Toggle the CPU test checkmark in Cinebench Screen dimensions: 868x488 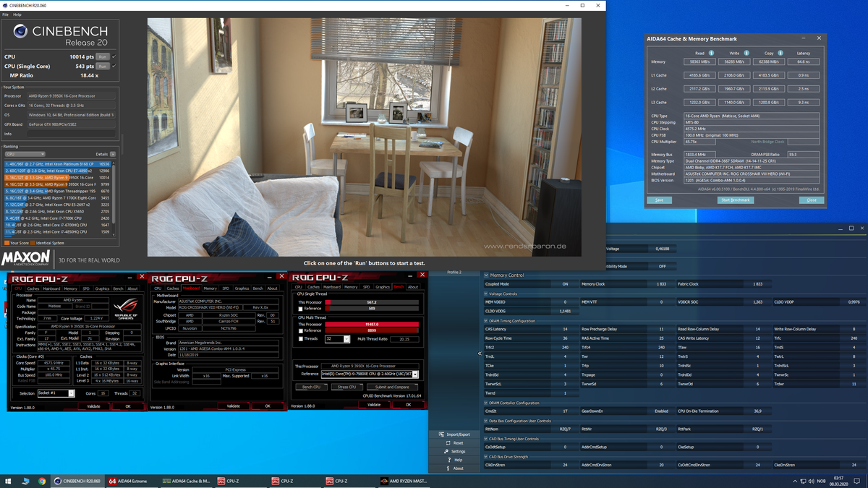click(114, 56)
